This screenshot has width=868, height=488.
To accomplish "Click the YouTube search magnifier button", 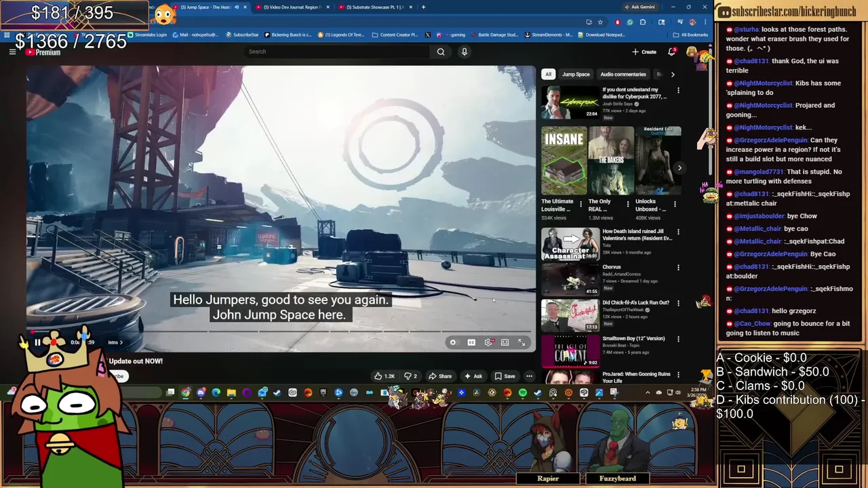I will click(x=441, y=52).
